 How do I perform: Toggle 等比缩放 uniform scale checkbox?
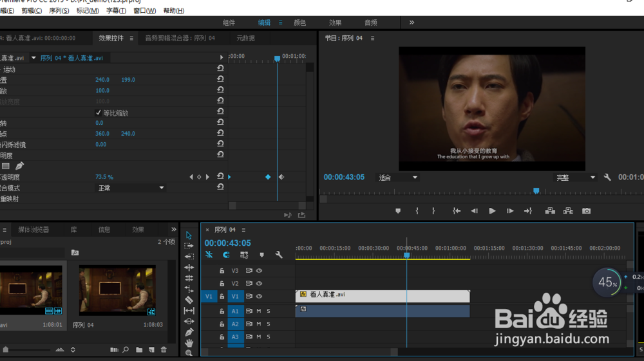coord(98,113)
